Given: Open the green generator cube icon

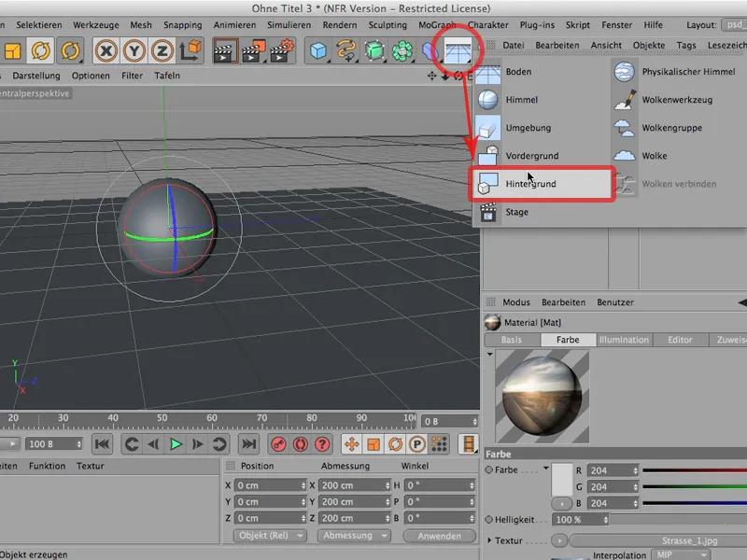Looking at the screenshot, I should point(375,51).
